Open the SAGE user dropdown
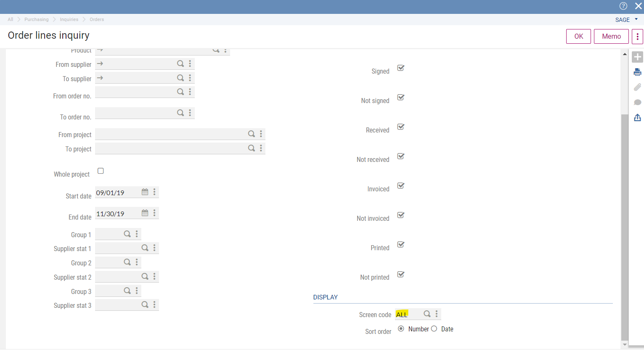Viewport: 644px width, 352px height. click(626, 20)
